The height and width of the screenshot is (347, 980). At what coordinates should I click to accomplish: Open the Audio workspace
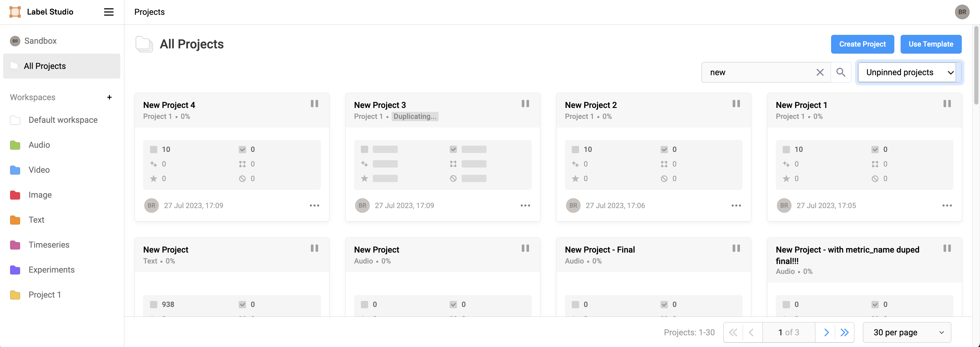click(x=39, y=145)
